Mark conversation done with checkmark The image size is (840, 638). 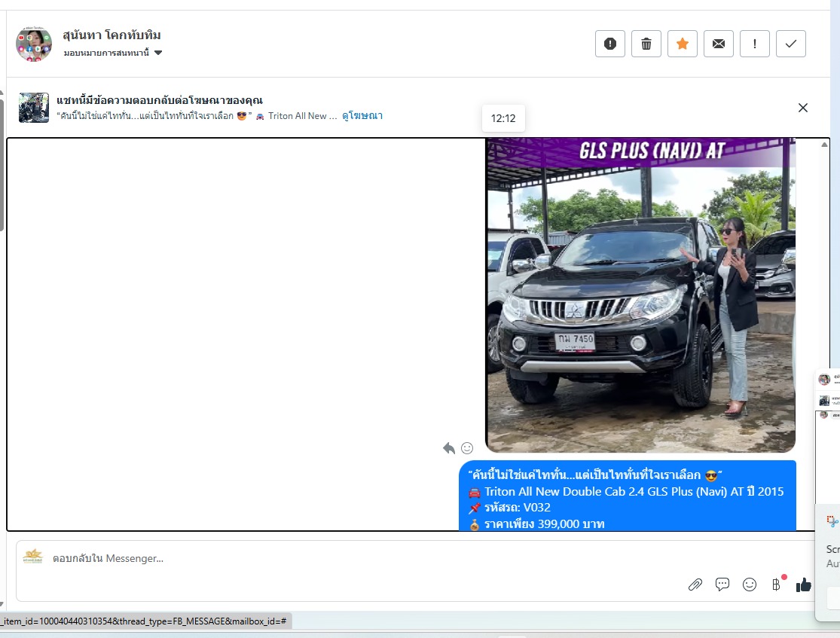pyautogui.click(x=791, y=44)
